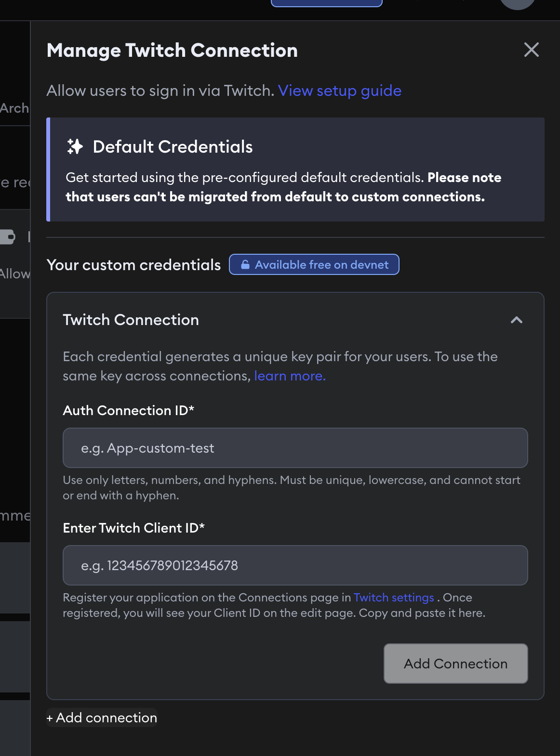The width and height of the screenshot is (560, 756).
Task: Click the Manage Twitch Connection title
Action: point(172,51)
